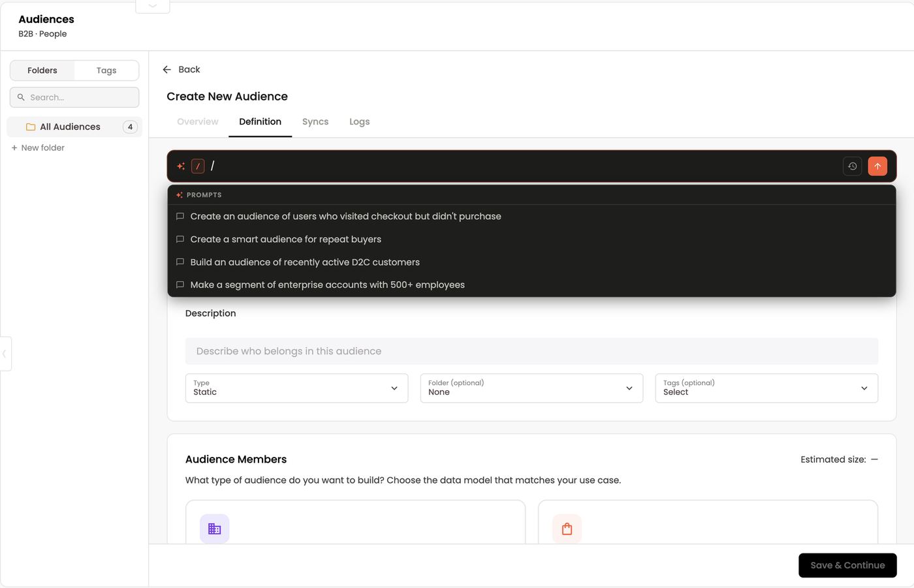Click the back arrow icon

pyautogui.click(x=166, y=69)
